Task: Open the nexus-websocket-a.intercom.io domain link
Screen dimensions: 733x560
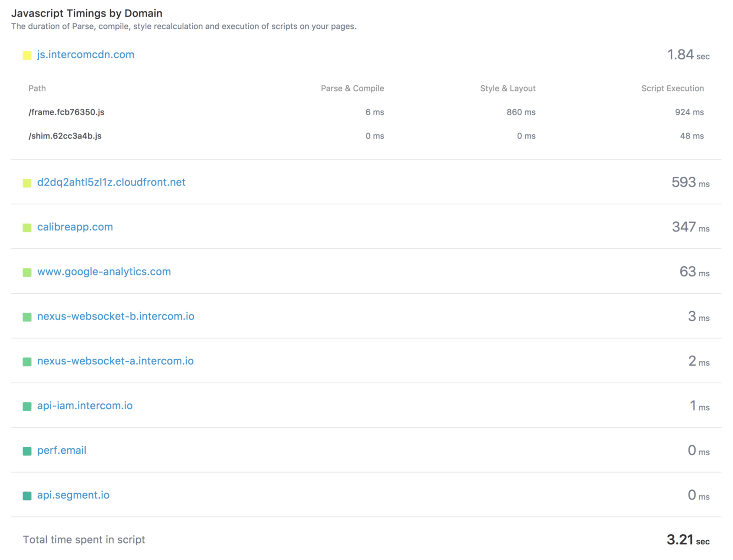Action: click(115, 361)
